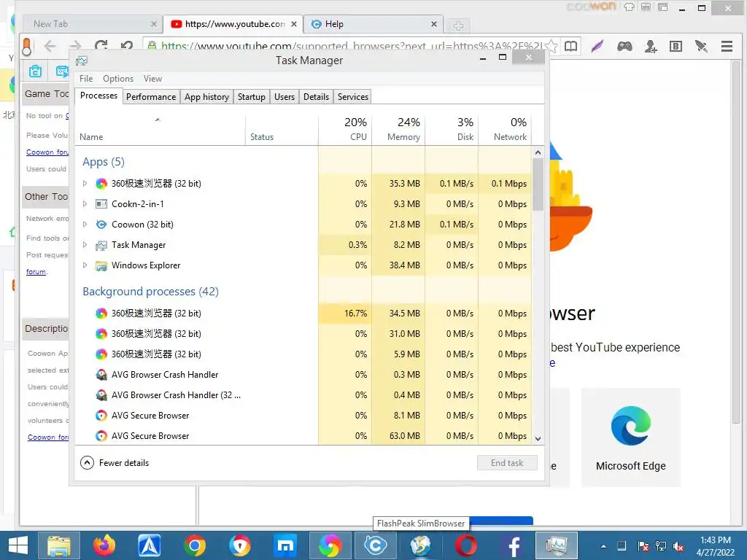Select the Cookn-2-in-1 app icon

pos(101,204)
